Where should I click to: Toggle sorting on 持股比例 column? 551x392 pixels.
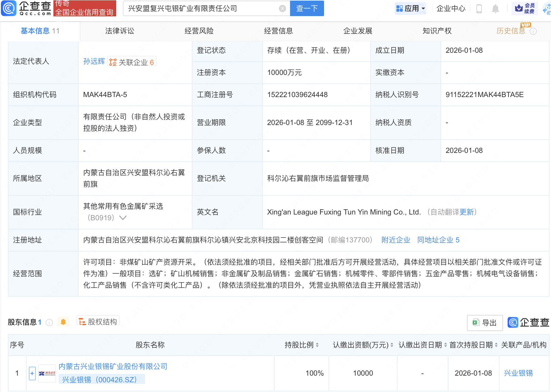[316, 345]
